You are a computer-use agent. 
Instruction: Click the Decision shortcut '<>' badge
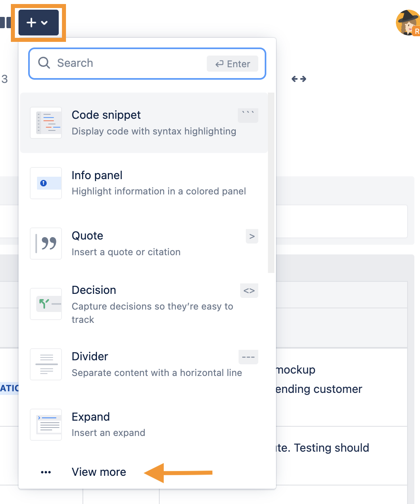[x=249, y=291]
